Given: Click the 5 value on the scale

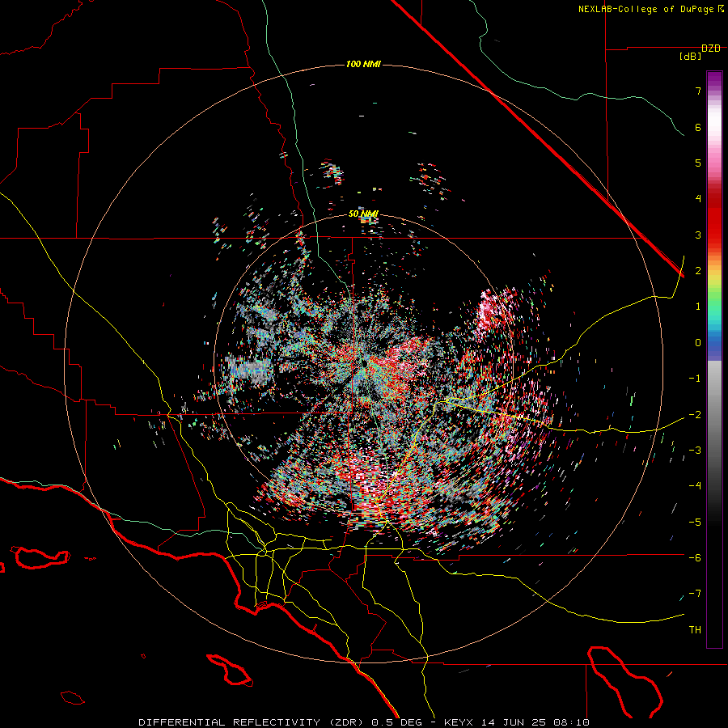Looking at the screenshot, I should click(x=698, y=163).
